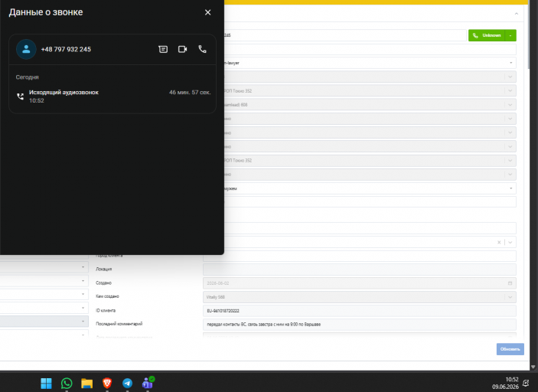Click the calendar icon in the 'Создано' field
The height and width of the screenshot is (392, 538).
[x=510, y=283]
